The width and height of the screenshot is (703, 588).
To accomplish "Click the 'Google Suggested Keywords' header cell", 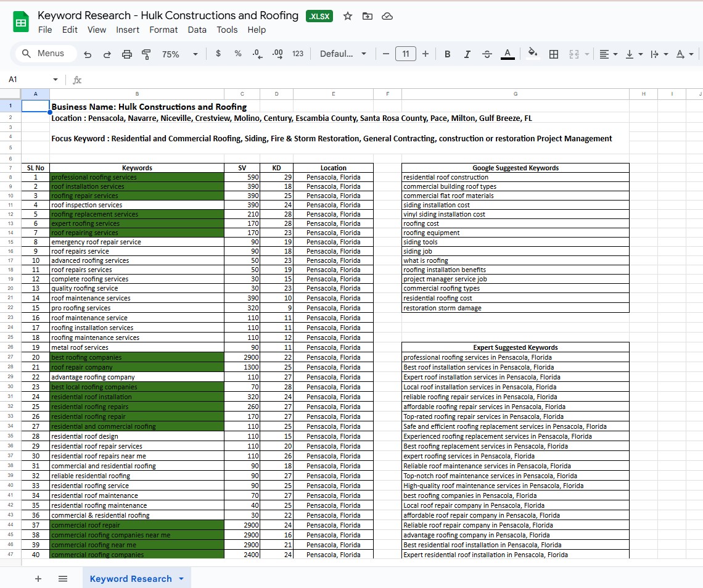I will point(515,168).
